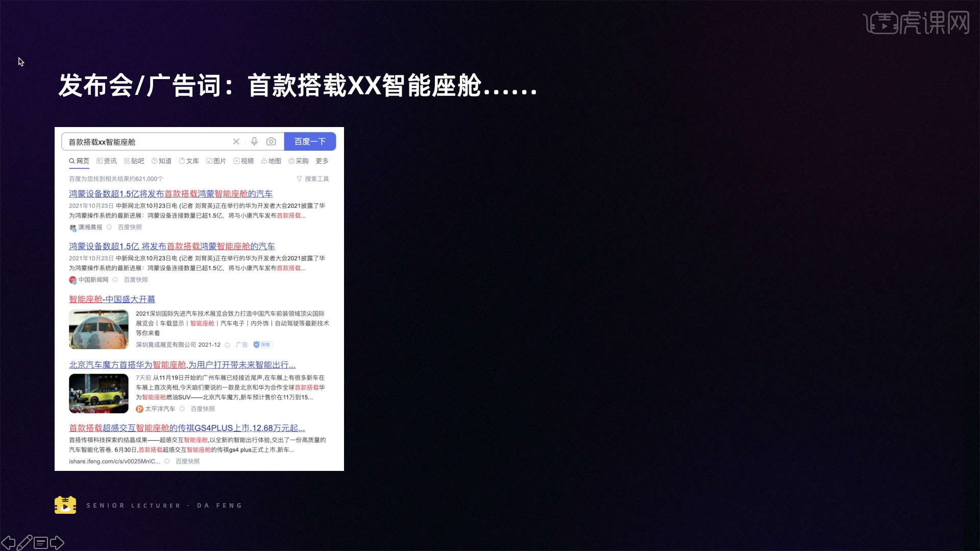
Task: Select the pen annotation tool icon
Action: pyautogui.click(x=24, y=543)
